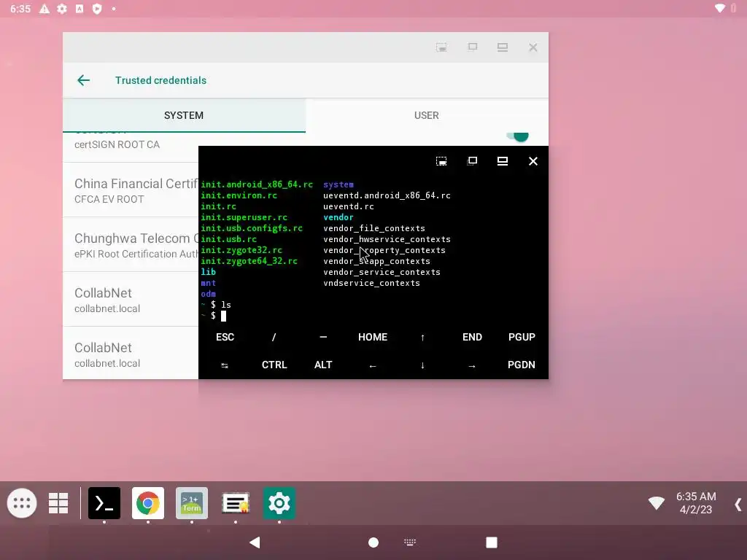Open the Termux terminal from taskbar
The height and width of the screenshot is (560, 747).
[104, 503]
